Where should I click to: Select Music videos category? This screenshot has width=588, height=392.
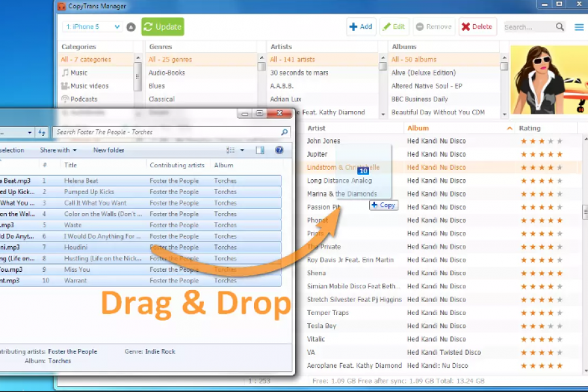pos(90,86)
